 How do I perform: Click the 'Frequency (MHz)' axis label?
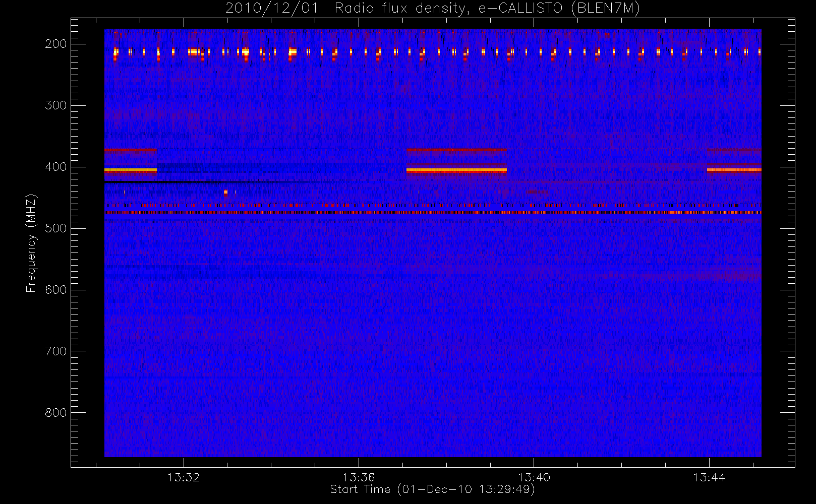click(31, 242)
